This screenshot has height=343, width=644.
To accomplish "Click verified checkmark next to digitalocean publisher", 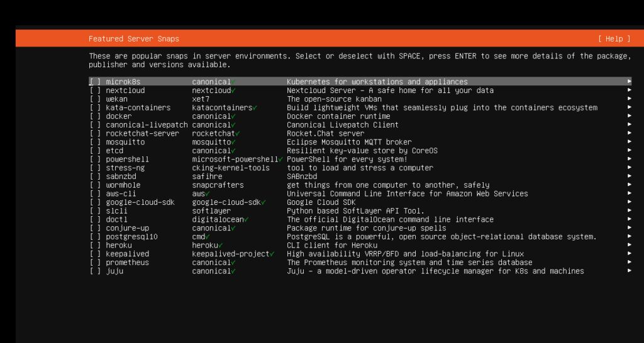I will coord(246,219).
